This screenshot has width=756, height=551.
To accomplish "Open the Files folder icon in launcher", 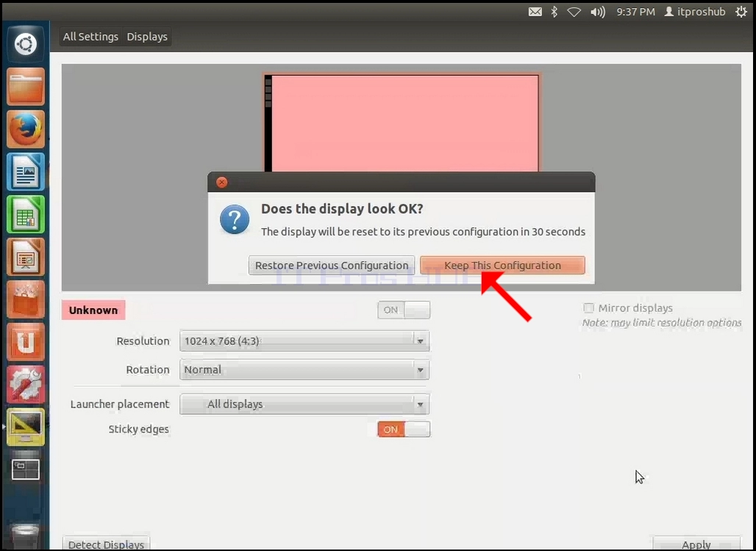I will click(26, 87).
